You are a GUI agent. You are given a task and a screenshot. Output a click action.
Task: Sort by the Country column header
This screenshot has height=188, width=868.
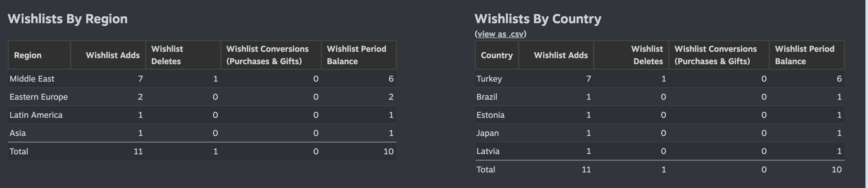[x=497, y=55]
